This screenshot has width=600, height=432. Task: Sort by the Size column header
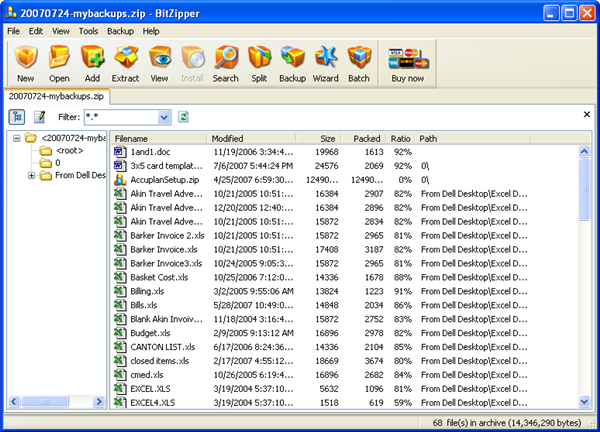click(318, 139)
